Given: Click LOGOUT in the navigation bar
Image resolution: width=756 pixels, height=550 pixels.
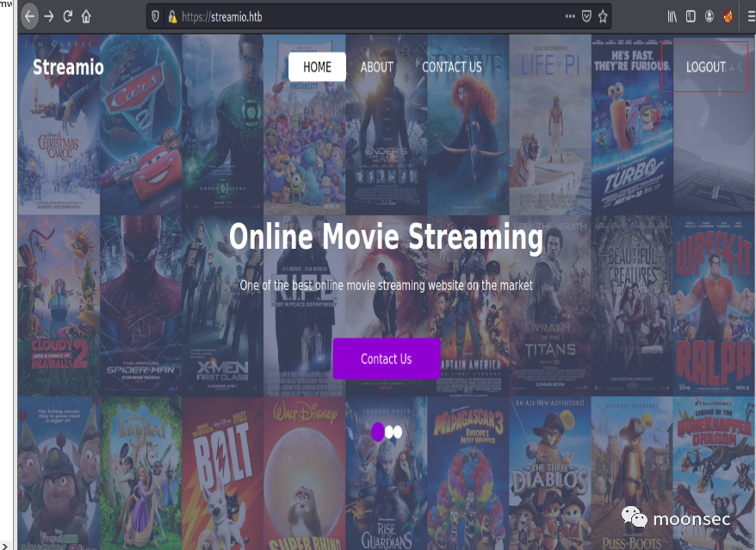Looking at the screenshot, I should click(705, 67).
